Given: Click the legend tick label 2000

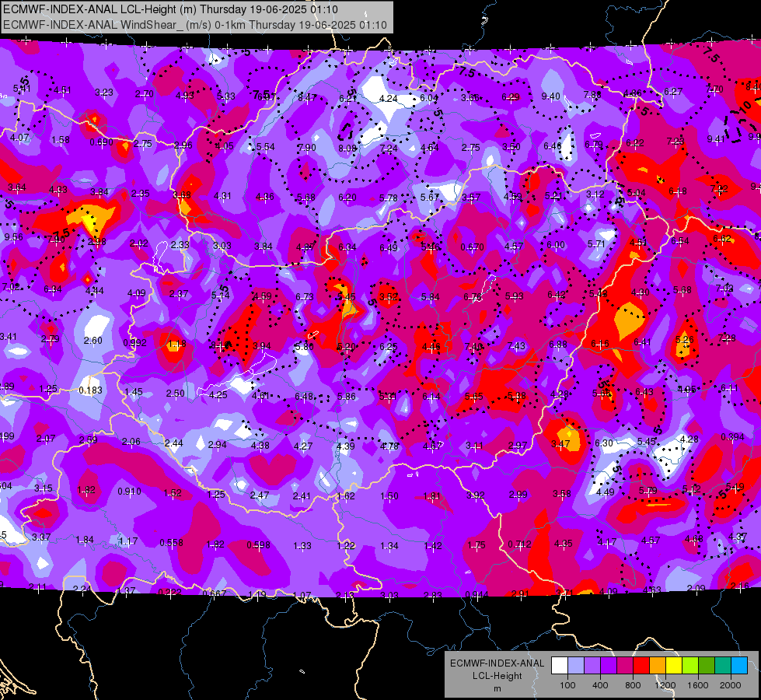Looking at the screenshot, I should (731, 685).
